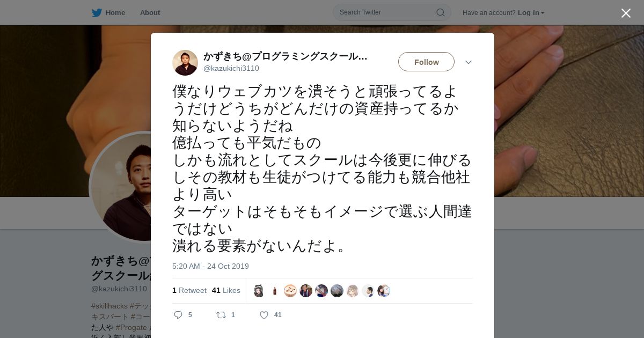Close the tweet overlay with X
Image resolution: width=644 pixels, height=338 pixels.
coord(626,13)
